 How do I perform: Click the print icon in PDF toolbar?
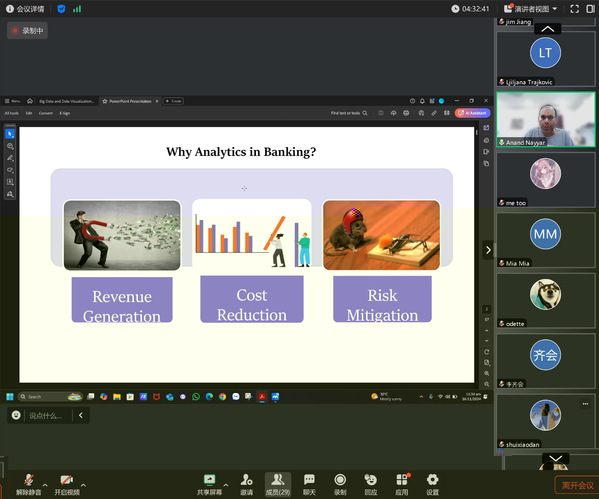pyautogui.click(x=406, y=113)
